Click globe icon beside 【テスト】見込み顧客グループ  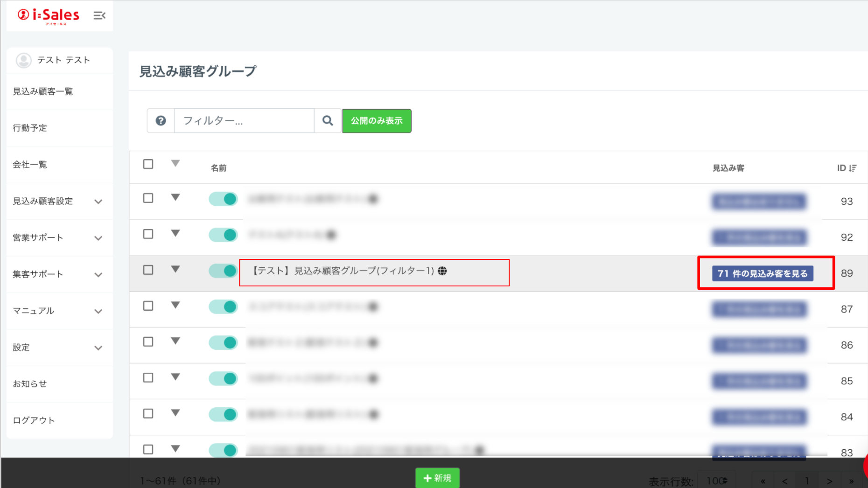[442, 271]
